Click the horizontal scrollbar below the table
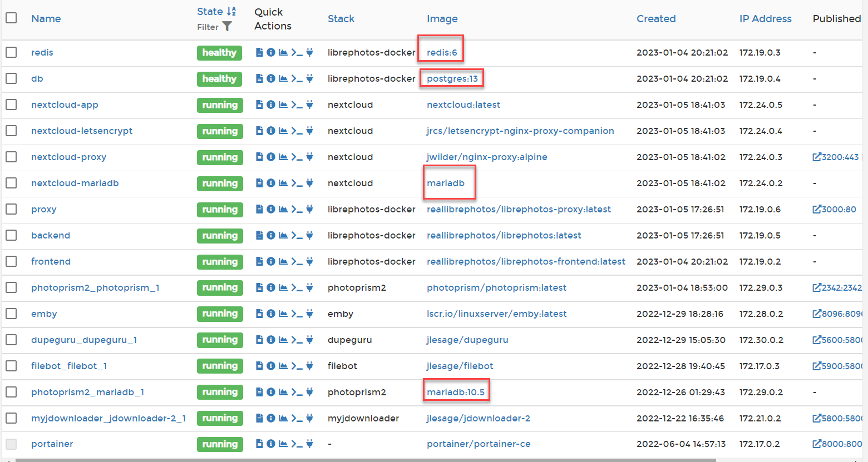Viewport: 868px width, 462px height. point(366,460)
